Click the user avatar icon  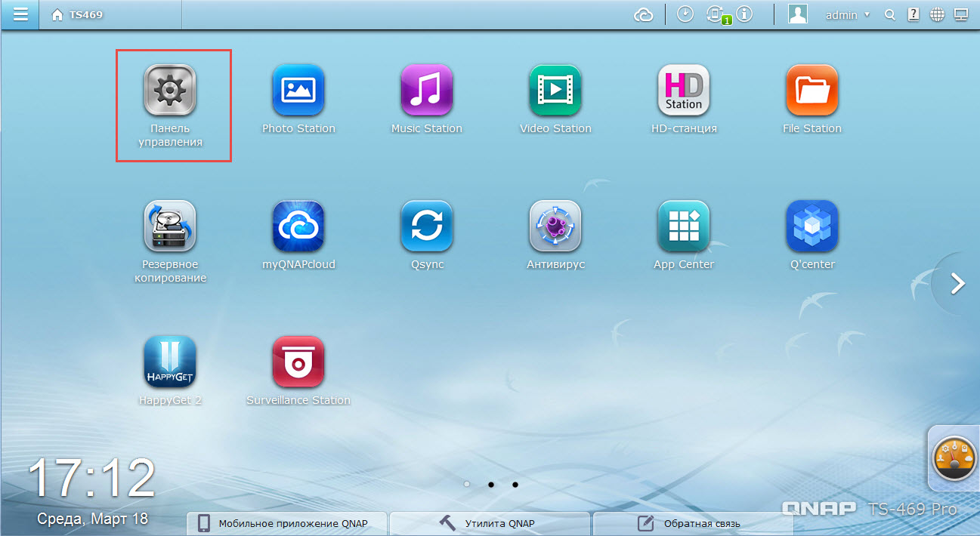tap(798, 14)
